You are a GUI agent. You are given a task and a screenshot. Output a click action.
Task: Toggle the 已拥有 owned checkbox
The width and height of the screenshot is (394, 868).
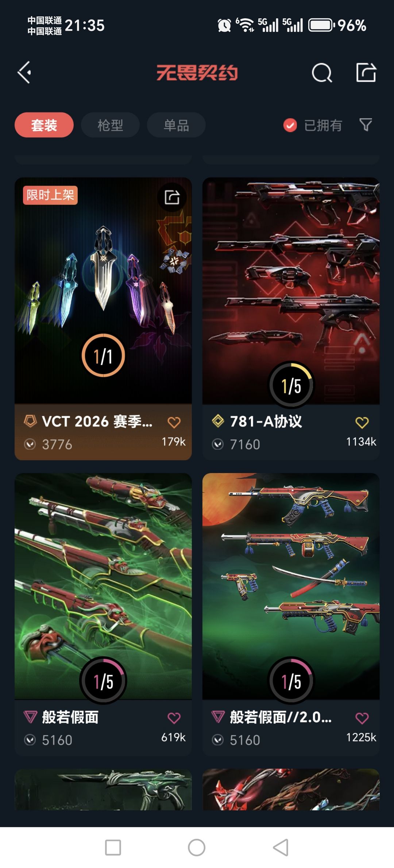(x=290, y=125)
